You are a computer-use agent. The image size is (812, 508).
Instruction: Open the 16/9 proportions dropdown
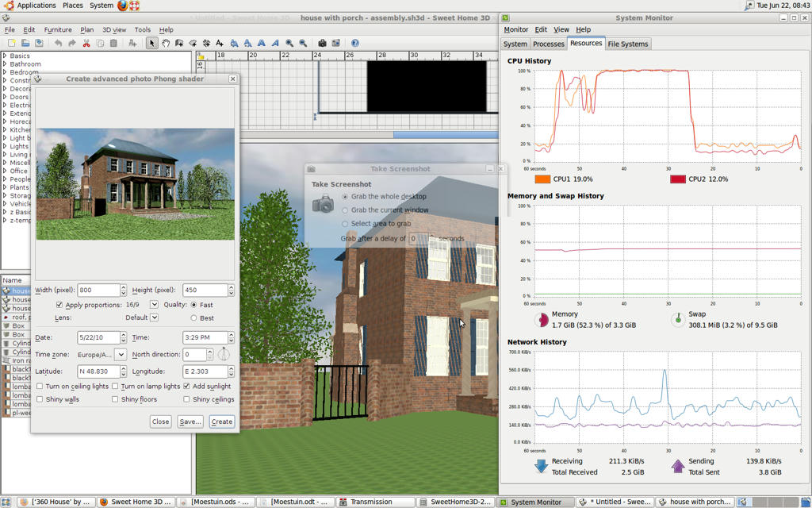pyautogui.click(x=154, y=304)
